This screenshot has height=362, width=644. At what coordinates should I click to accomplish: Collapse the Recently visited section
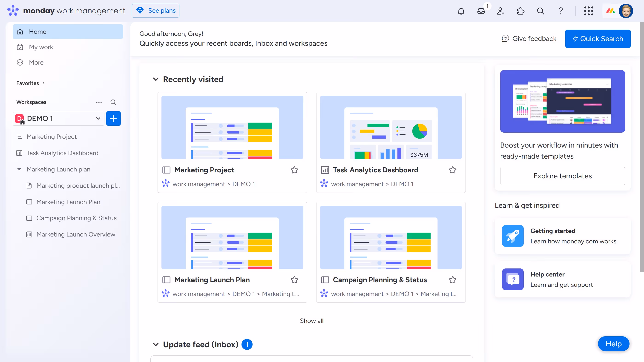tap(156, 79)
